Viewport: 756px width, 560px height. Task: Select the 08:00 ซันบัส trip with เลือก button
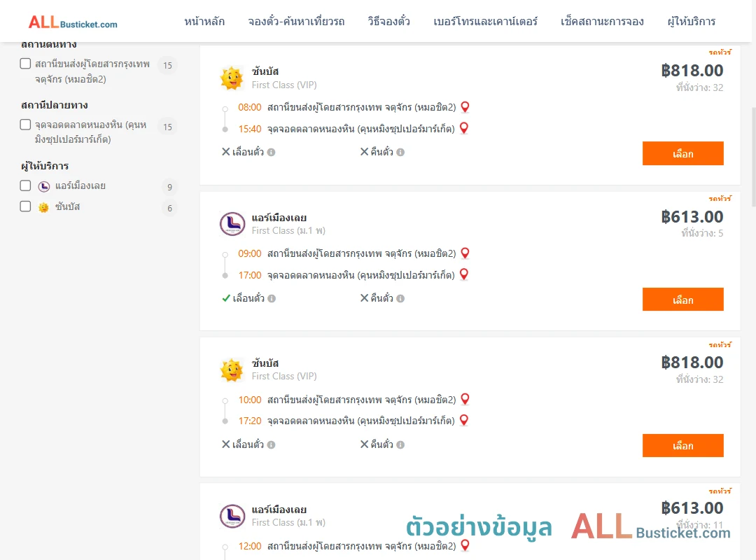682,153
